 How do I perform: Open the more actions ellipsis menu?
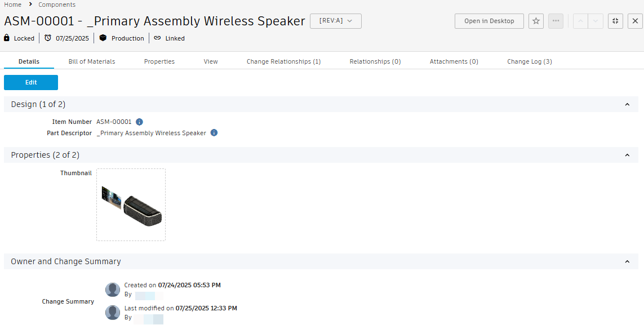(556, 21)
